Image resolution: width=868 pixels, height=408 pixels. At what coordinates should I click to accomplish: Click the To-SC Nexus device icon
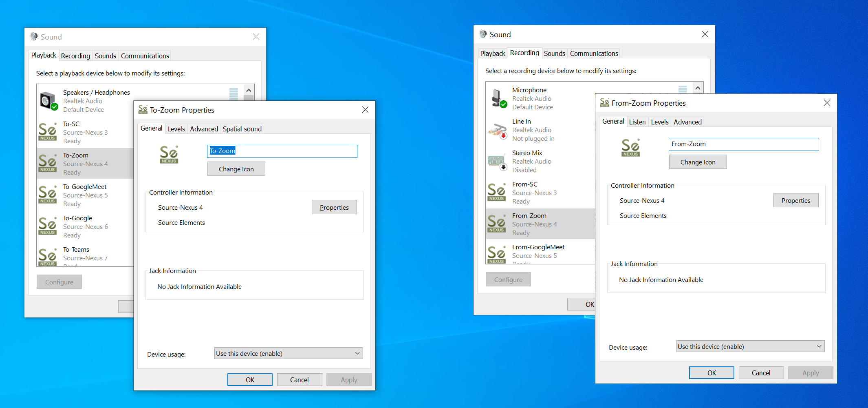(x=48, y=132)
